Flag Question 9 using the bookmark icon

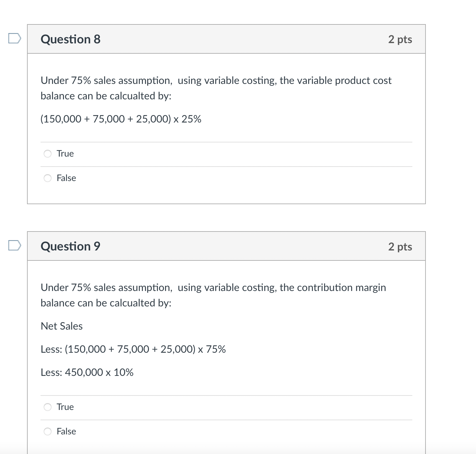click(15, 246)
